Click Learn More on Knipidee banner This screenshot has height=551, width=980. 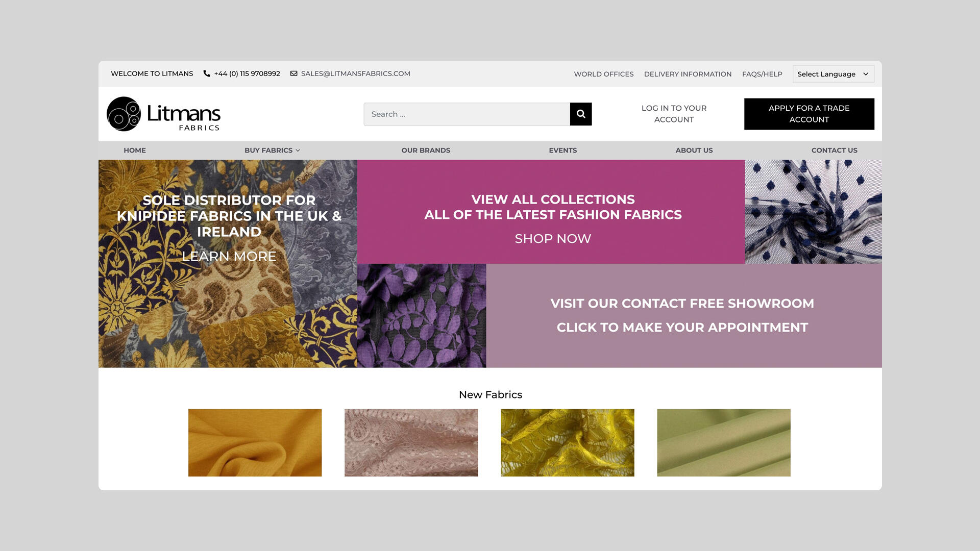point(229,256)
